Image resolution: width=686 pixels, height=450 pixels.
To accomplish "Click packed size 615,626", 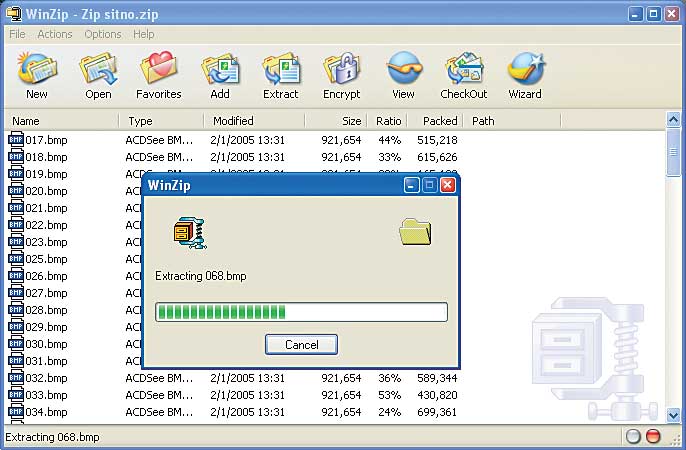I will click(x=437, y=157).
